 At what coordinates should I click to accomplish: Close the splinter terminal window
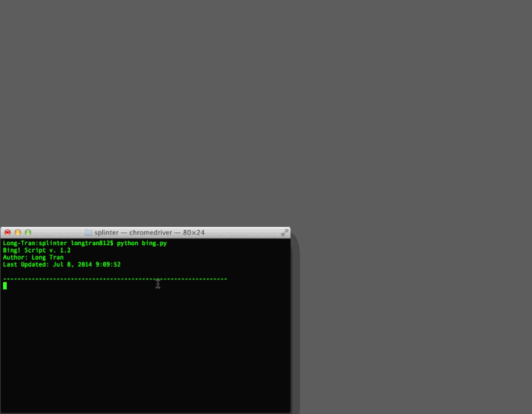click(8, 233)
